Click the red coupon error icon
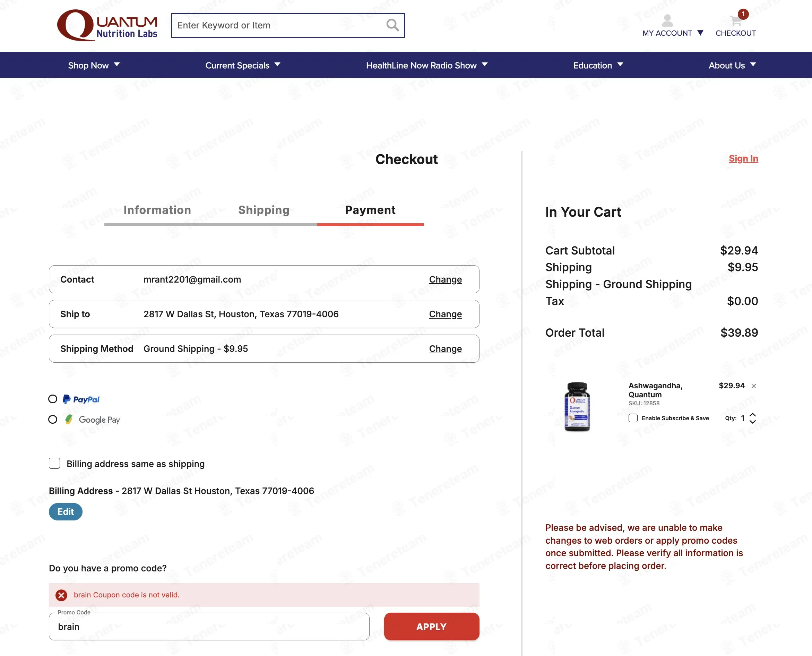 click(61, 595)
